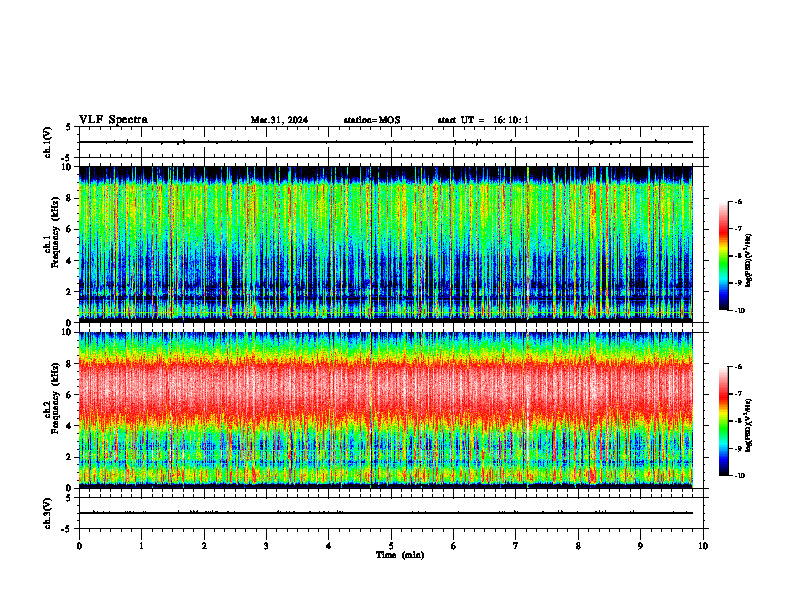Select the "start UT = 16:10:1" text
The height and width of the screenshot is (612, 792).
(x=483, y=120)
